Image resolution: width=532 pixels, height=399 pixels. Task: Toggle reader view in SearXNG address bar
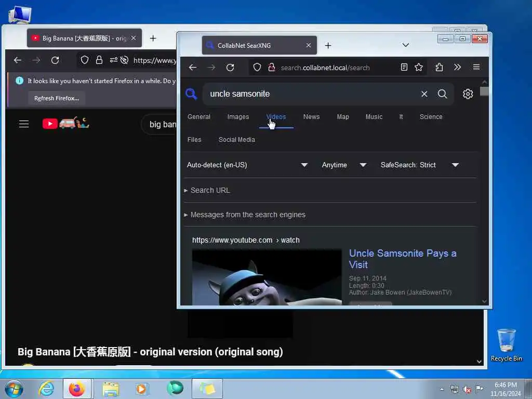click(404, 67)
